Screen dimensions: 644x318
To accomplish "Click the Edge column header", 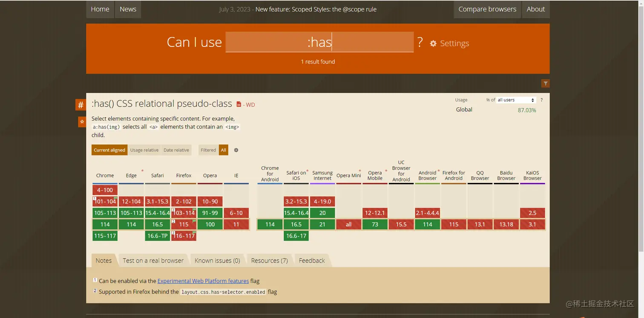I will [x=131, y=176].
